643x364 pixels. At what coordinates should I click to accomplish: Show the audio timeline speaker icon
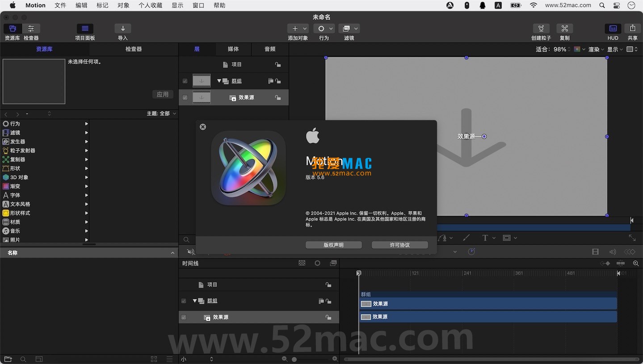point(613,252)
